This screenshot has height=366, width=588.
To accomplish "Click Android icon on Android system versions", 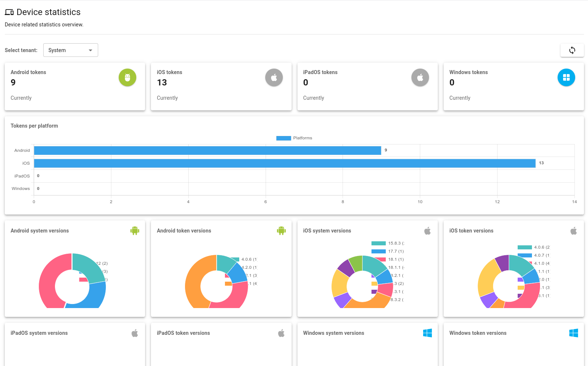I will pyautogui.click(x=135, y=231).
